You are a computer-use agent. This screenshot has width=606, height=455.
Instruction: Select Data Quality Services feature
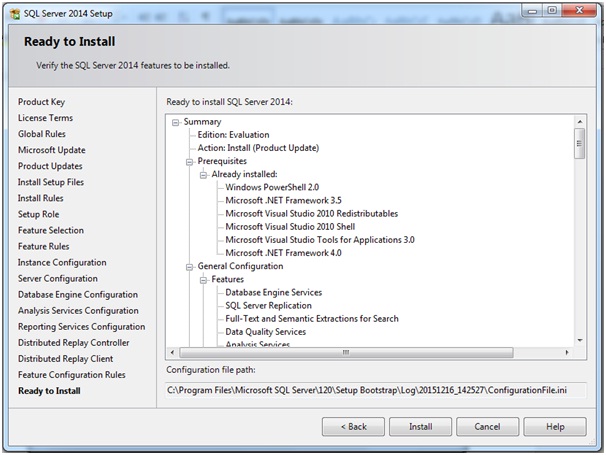(266, 332)
